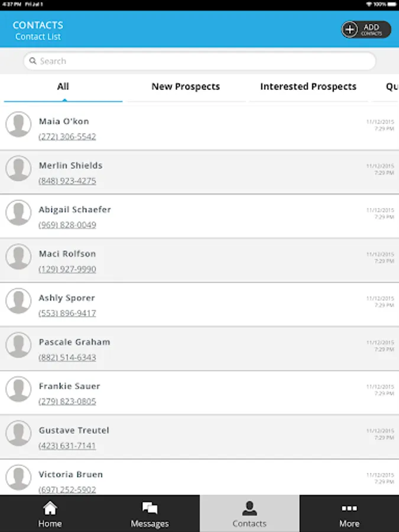Open the Messages chat bubbles icon

(150, 508)
